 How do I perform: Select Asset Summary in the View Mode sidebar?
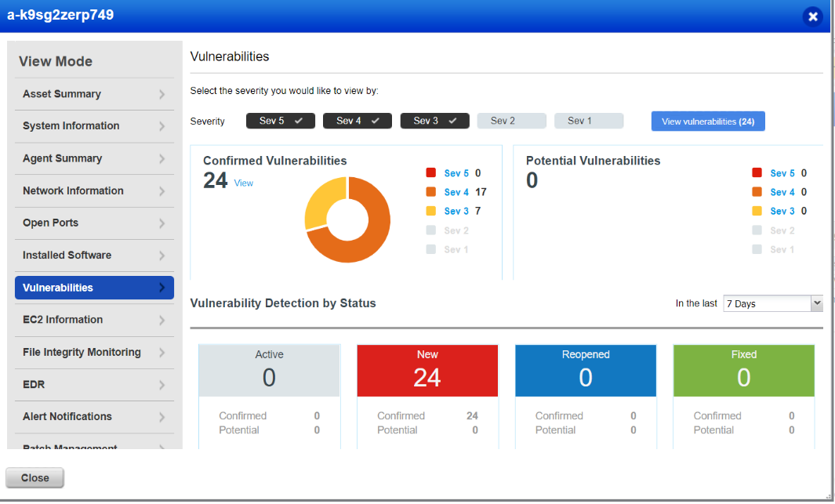(x=61, y=93)
